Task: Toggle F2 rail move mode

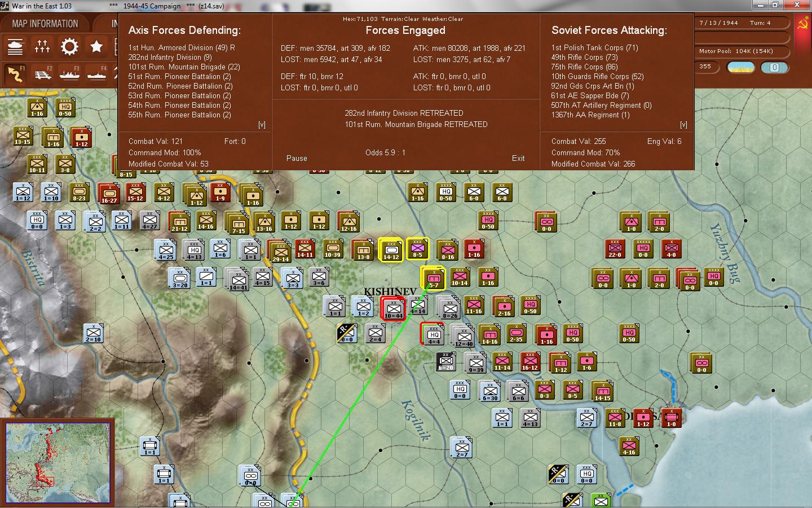Action: [42, 74]
